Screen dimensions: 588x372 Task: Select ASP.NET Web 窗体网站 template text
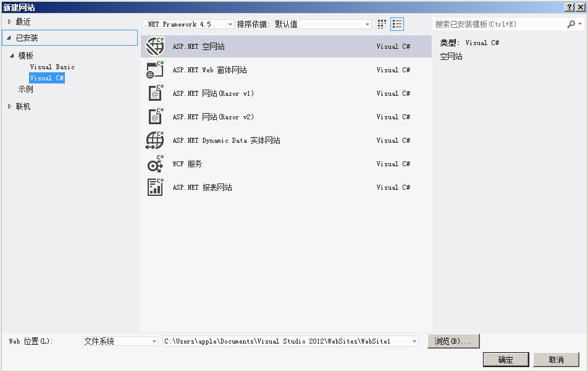point(209,70)
